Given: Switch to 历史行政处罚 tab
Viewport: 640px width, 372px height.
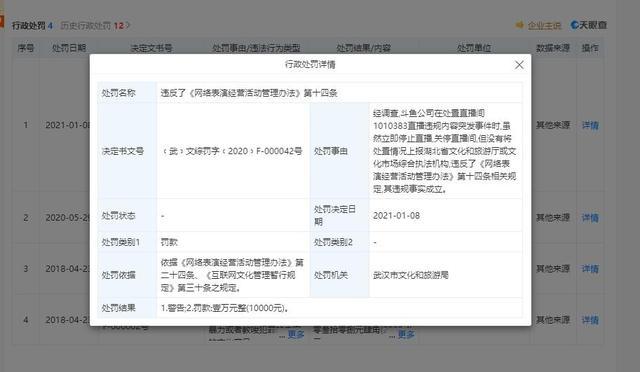Looking at the screenshot, I should point(95,26).
